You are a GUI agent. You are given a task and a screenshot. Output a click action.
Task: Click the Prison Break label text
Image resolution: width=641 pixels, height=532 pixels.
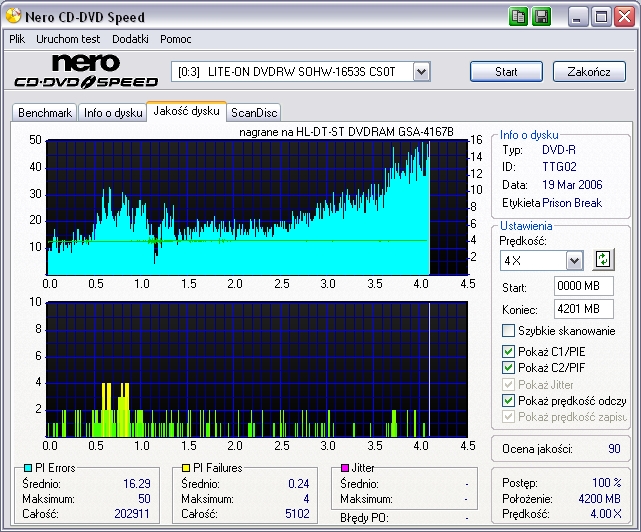point(572,203)
